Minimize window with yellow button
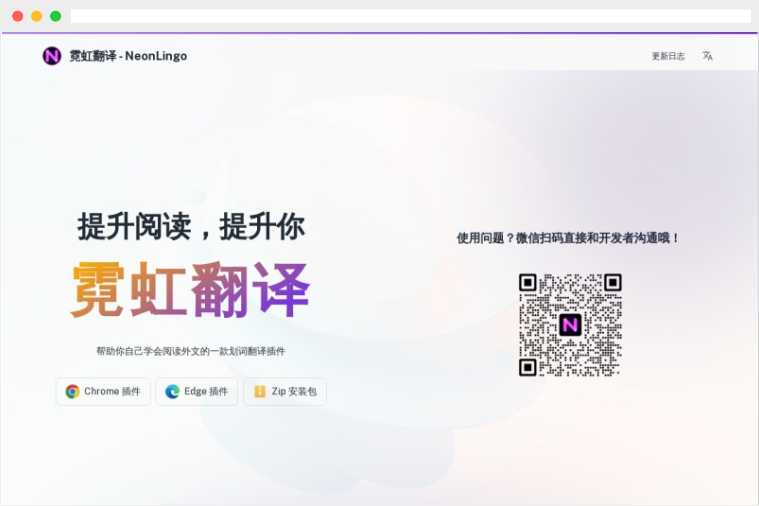The image size is (759, 506). pyautogui.click(x=37, y=16)
